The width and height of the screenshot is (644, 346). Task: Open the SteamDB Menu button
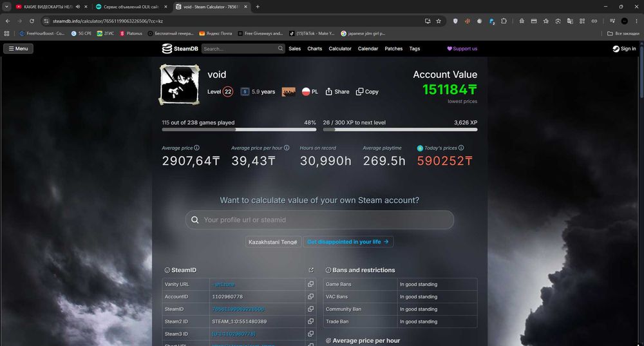coord(19,48)
